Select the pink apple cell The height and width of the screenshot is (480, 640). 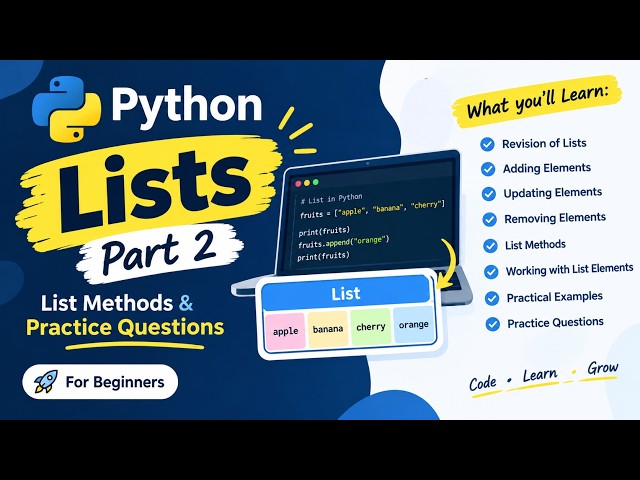pyautogui.click(x=285, y=331)
